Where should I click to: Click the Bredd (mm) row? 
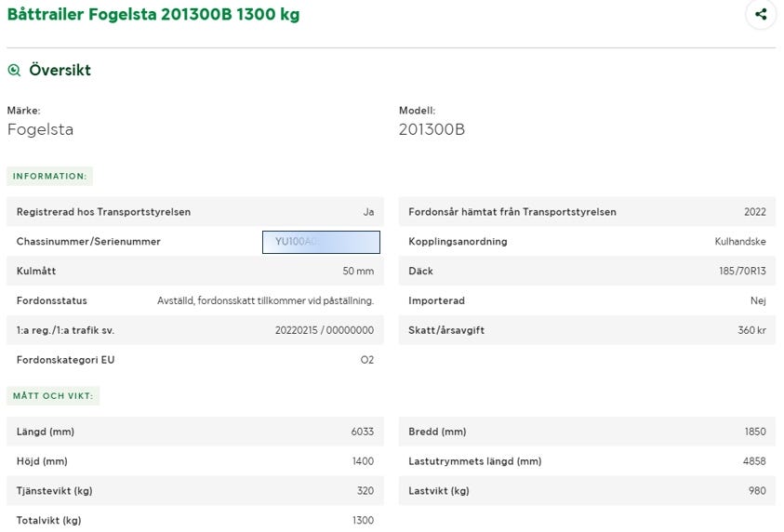point(586,432)
